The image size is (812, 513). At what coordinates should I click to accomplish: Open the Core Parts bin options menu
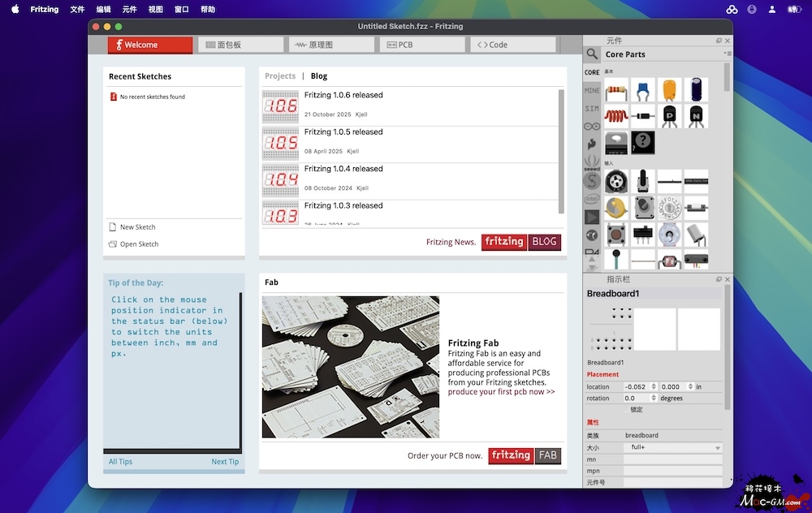click(727, 54)
